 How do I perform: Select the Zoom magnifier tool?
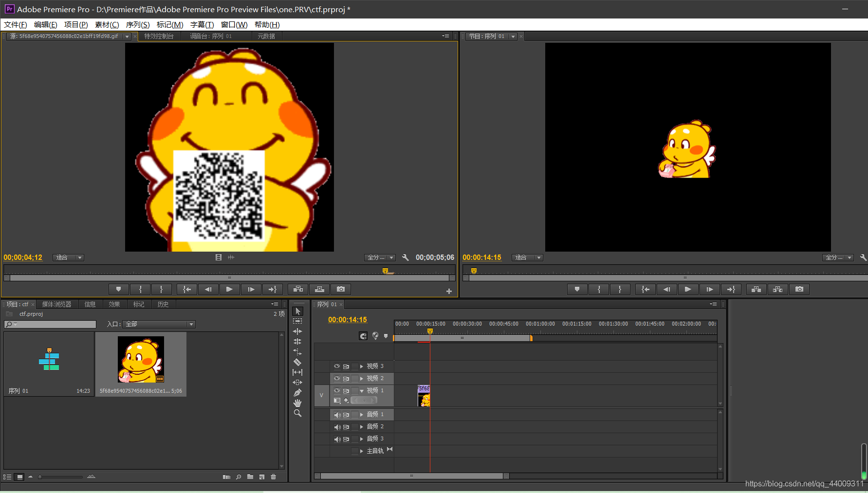pos(298,413)
